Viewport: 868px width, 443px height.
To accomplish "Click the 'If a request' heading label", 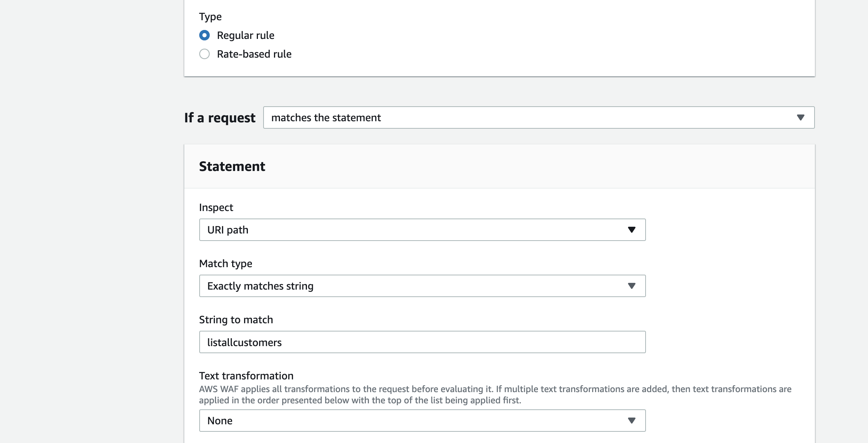I will click(x=220, y=117).
